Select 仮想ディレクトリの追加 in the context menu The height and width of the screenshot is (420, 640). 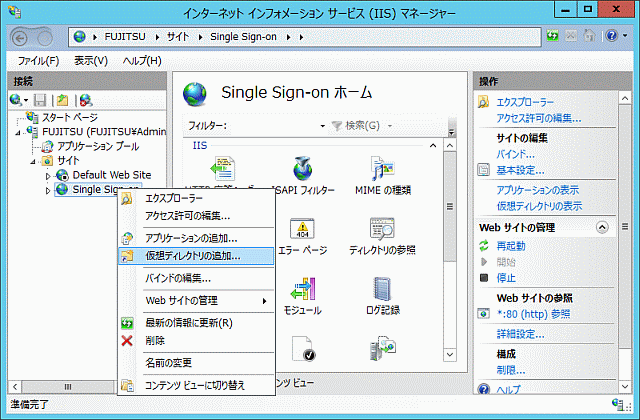click(196, 256)
